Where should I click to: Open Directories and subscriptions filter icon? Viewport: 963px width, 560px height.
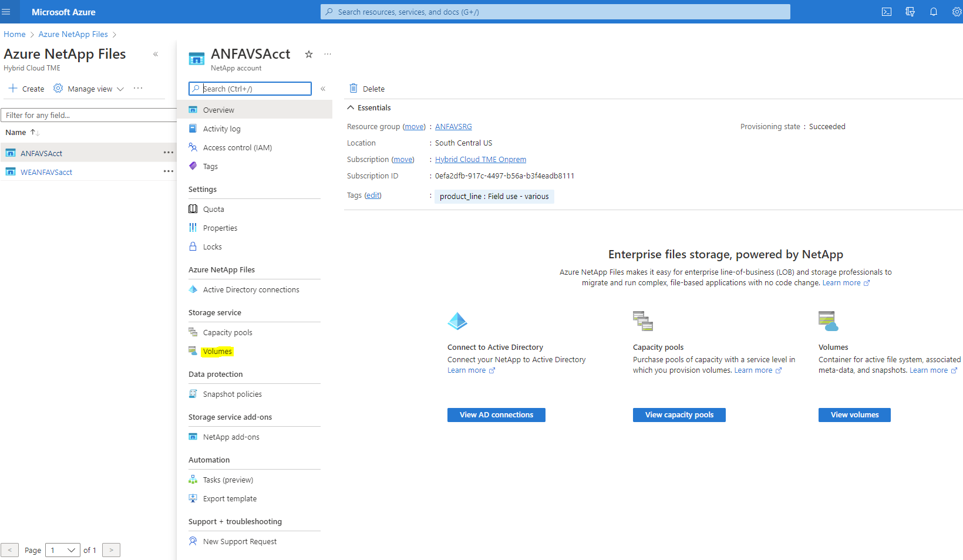click(910, 12)
